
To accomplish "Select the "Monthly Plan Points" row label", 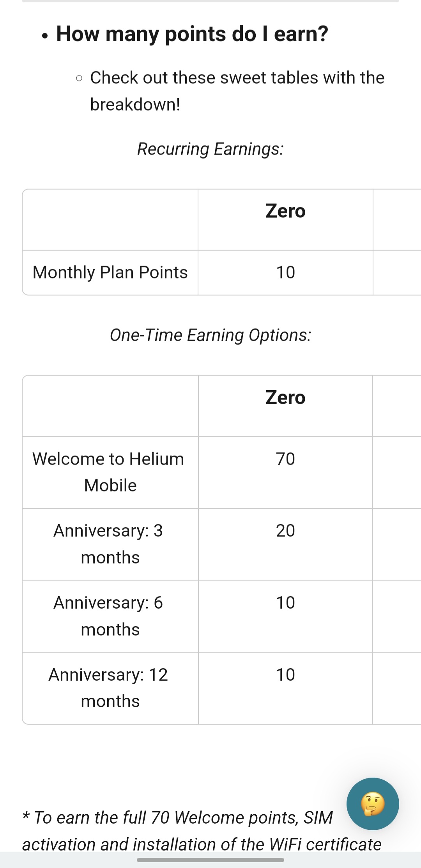I will 110,273.
